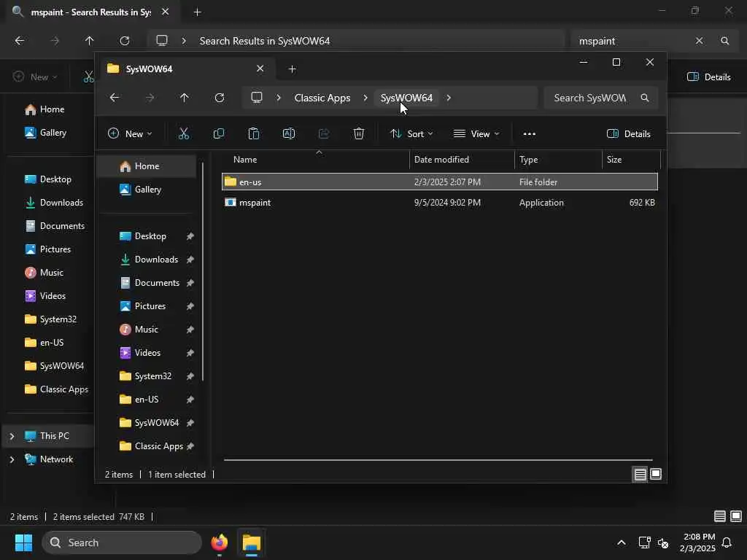
Task: Open the New dropdown in SysWOW64 window
Action: [130, 134]
